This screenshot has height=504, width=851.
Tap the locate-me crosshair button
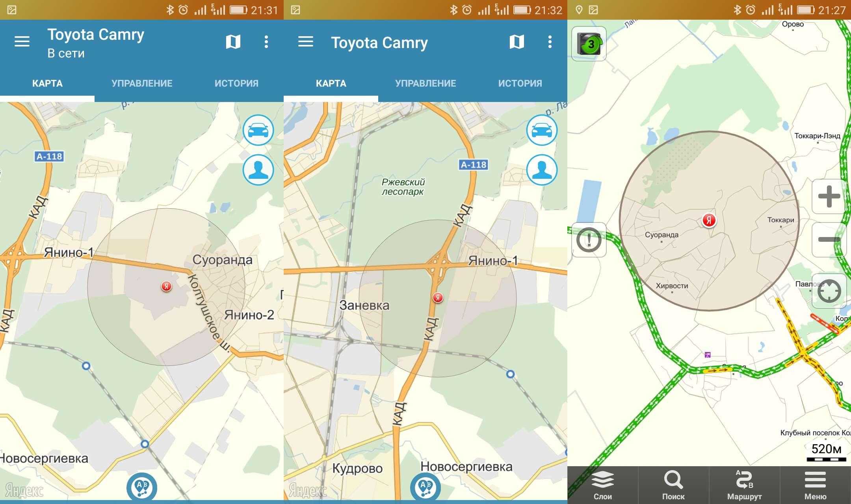829,291
